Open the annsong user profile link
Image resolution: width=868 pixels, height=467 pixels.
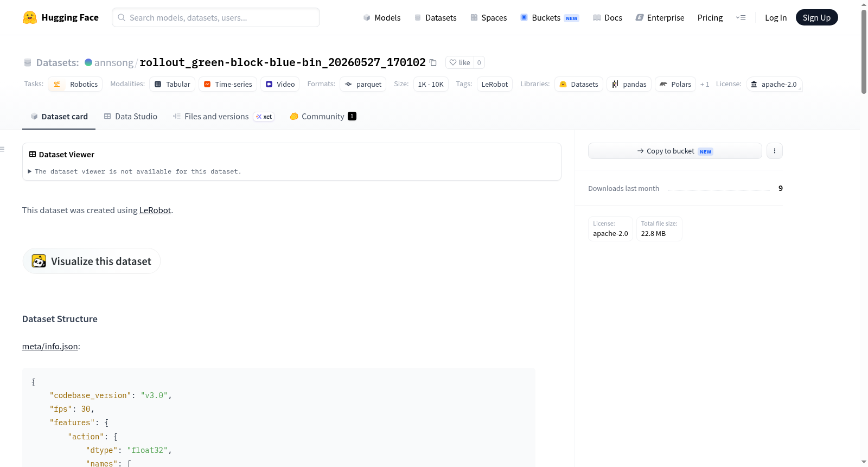[114, 62]
